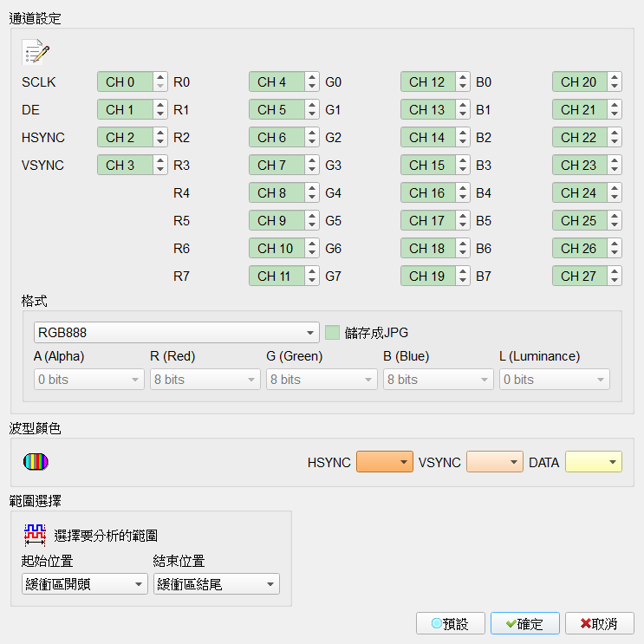This screenshot has height=644, width=644.
Task: Click the channel settings edit note icon
Action: [x=36, y=52]
